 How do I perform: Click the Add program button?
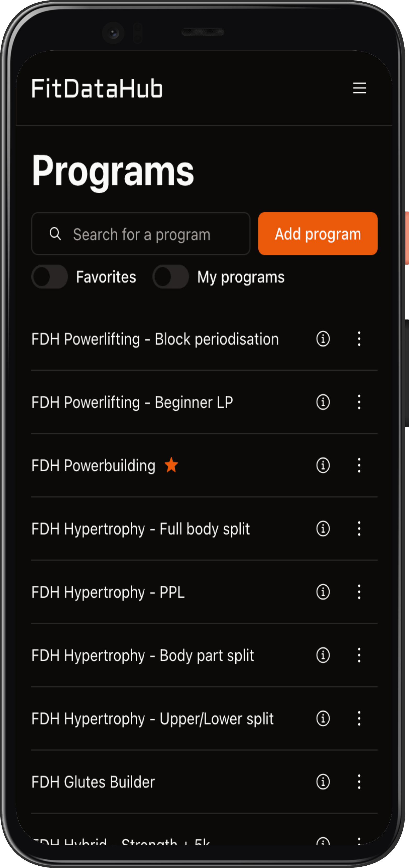[318, 233]
